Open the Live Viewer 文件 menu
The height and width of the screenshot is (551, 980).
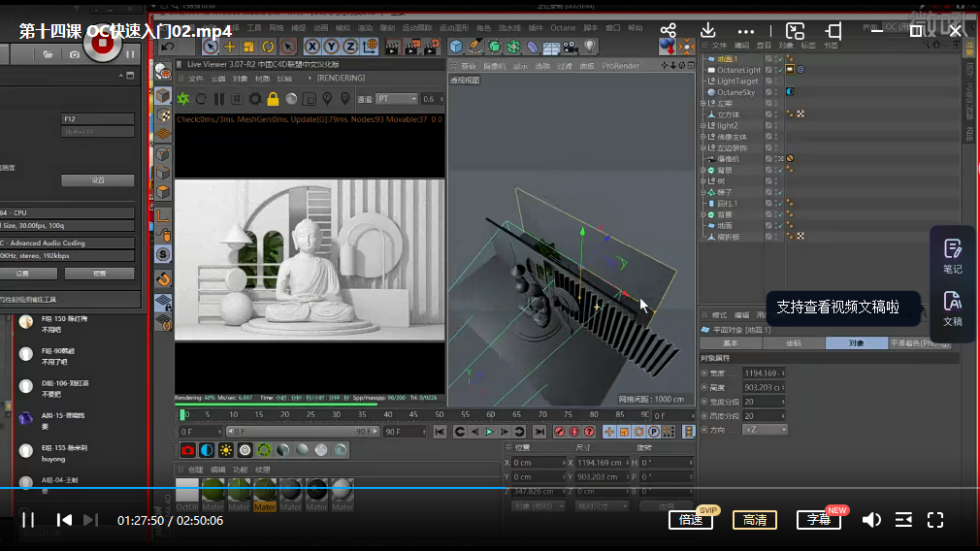[x=196, y=79]
